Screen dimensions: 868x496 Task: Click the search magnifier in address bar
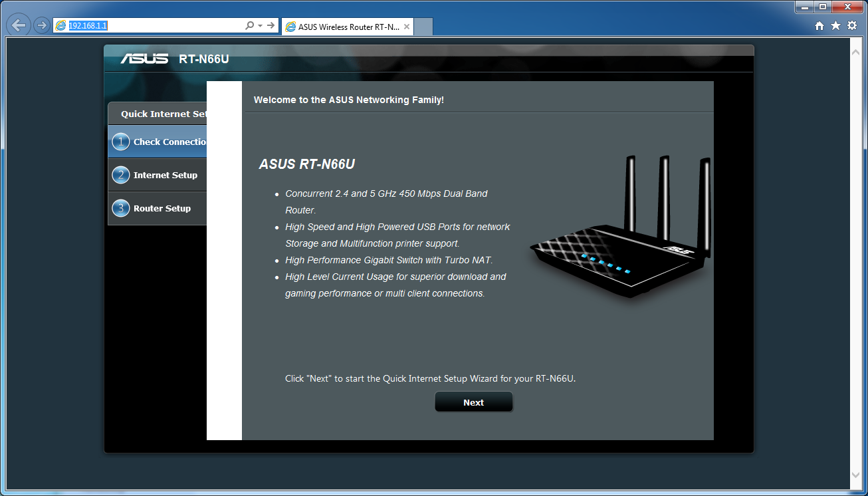click(x=249, y=25)
